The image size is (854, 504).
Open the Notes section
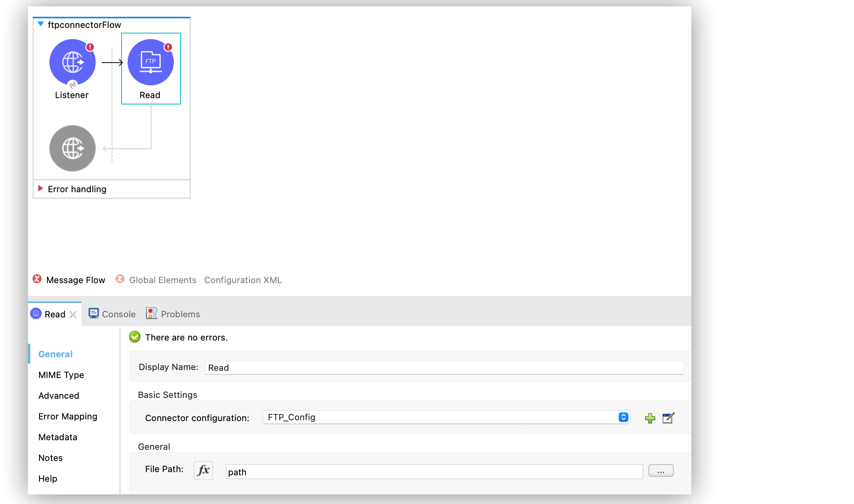[50, 458]
